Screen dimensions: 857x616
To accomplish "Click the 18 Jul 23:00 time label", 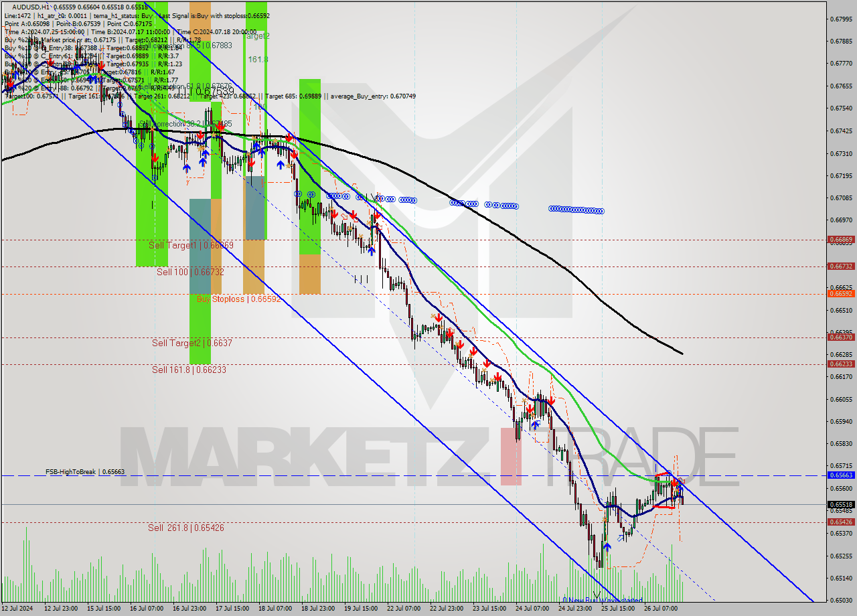I will pyautogui.click(x=317, y=609).
